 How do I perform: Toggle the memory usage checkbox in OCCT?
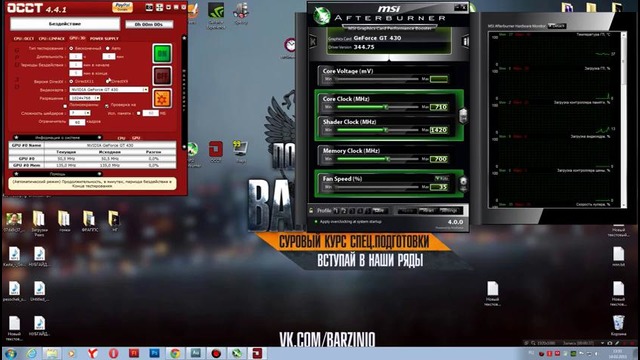point(139,113)
